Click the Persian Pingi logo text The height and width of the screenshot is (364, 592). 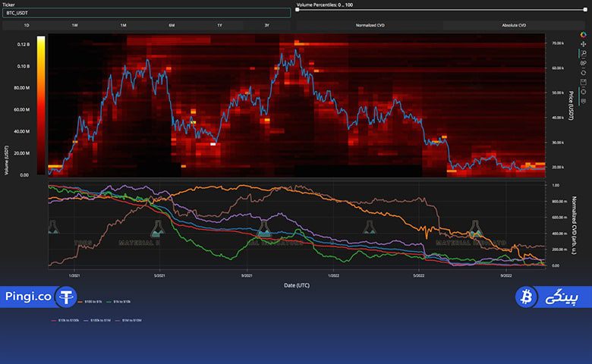561,297
